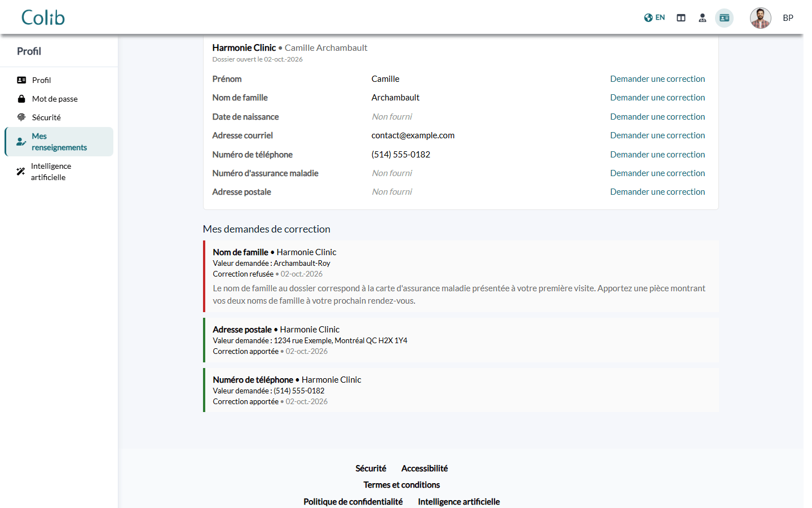812x508 pixels.
Task: Request a correction for Date de naissance
Action: (x=657, y=117)
